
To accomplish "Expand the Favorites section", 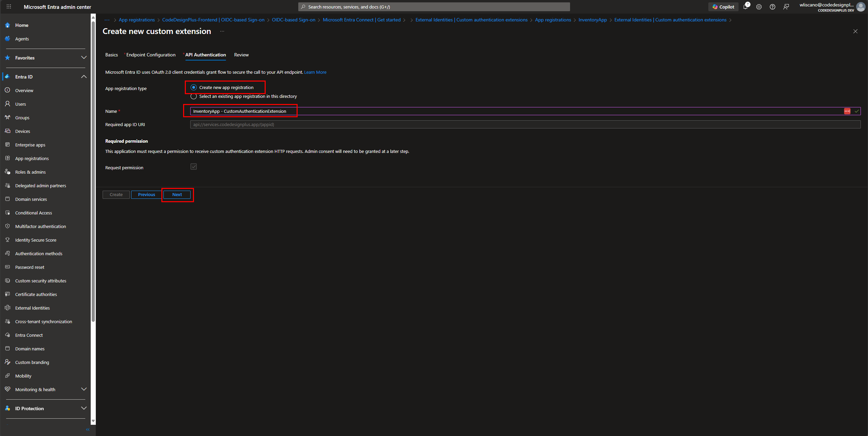I will [x=84, y=58].
